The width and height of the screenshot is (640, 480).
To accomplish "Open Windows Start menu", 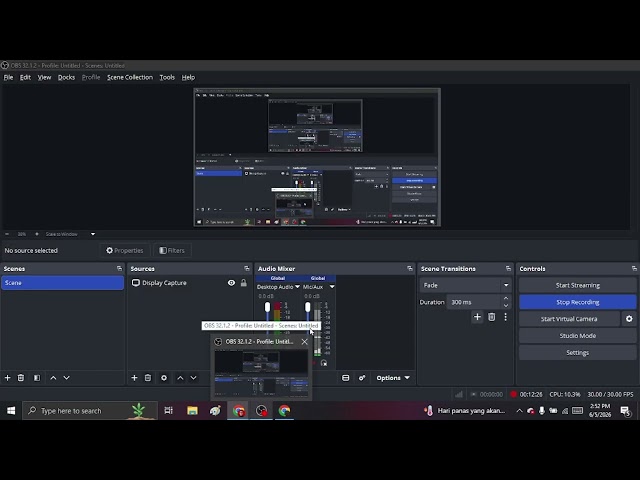I will (x=11, y=411).
